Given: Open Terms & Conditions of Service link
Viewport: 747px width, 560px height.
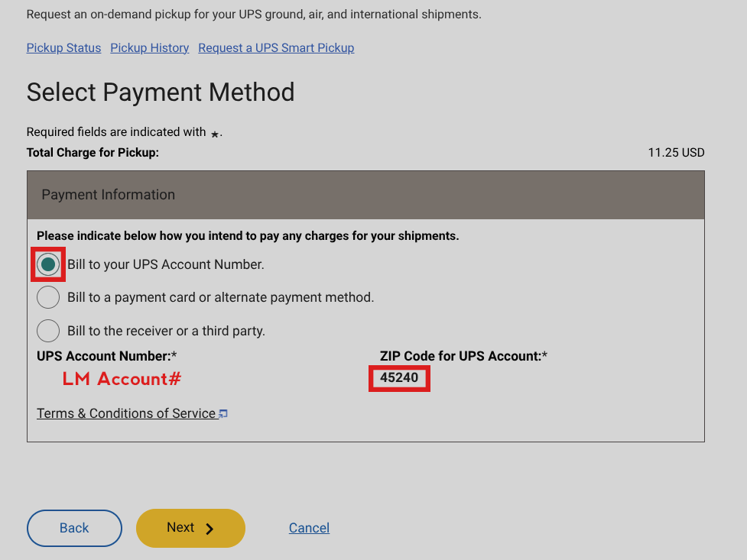Looking at the screenshot, I should pyautogui.click(x=126, y=413).
